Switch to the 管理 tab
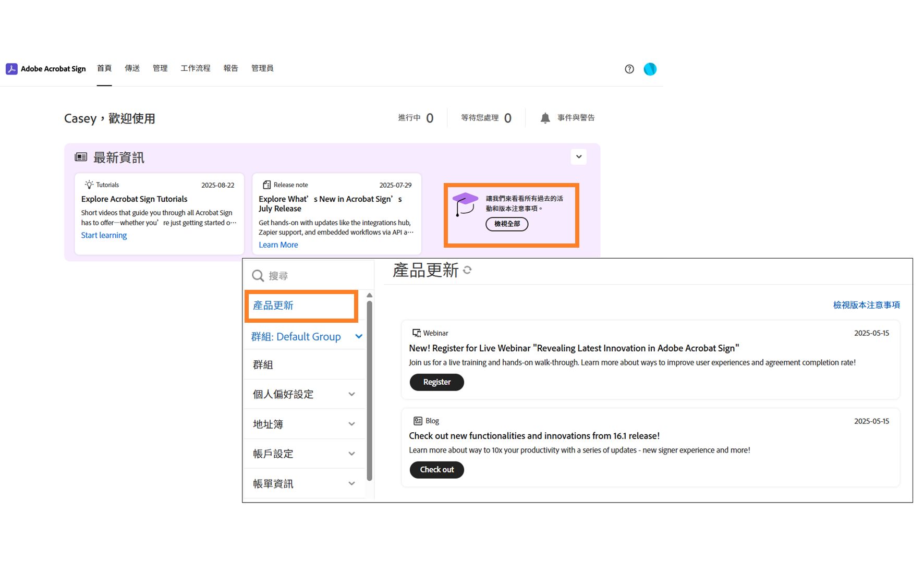This screenshot has width=924, height=573. tap(160, 68)
